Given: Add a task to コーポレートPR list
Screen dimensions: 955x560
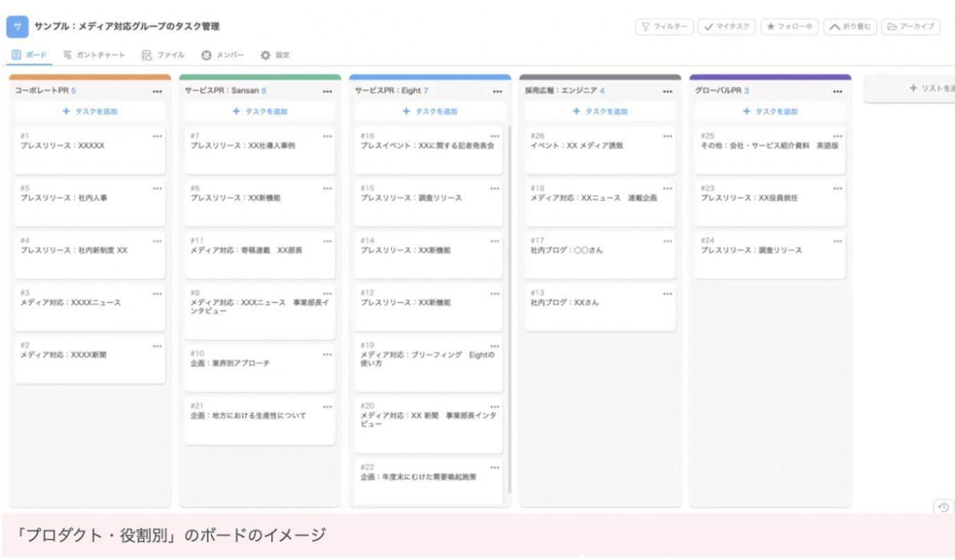Looking at the screenshot, I should click(x=90, y=111).
